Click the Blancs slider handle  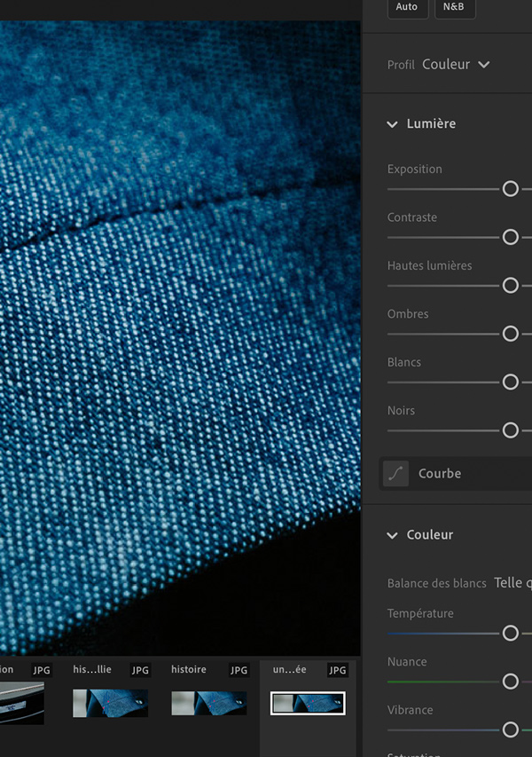511,382
